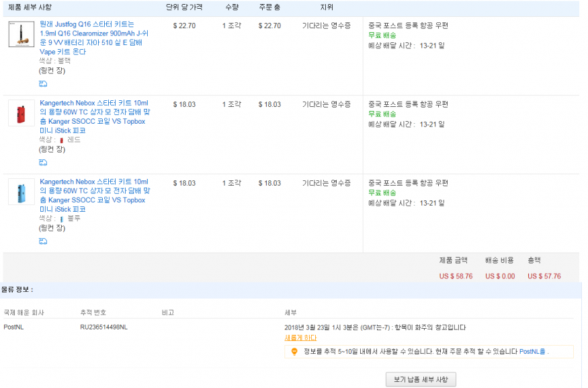This screenshot has height=388, width=588.
Task: Click snapshot icon under red Kangertech Nebox
Action: click(x=43, y=163)
